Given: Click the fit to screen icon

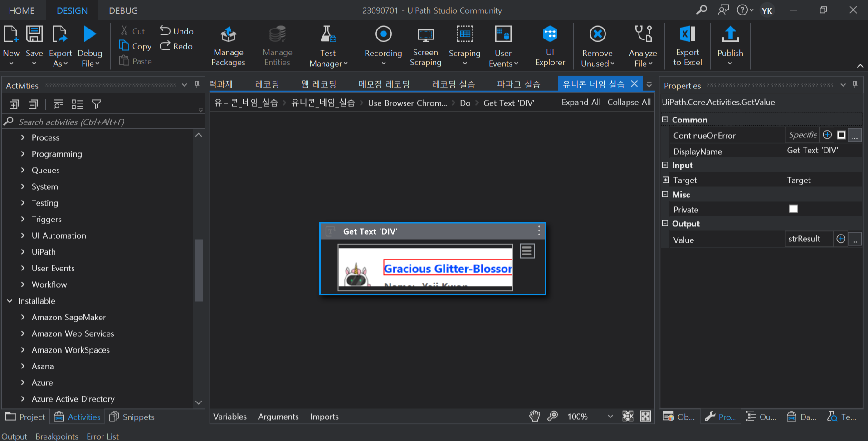Looking at the screenshot, I should (628, 416).
